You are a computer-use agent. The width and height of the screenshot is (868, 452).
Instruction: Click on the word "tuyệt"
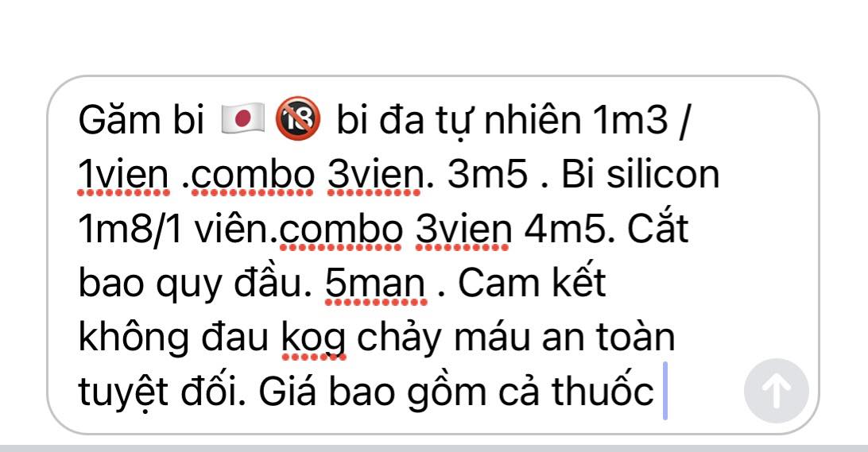point(123,392)
